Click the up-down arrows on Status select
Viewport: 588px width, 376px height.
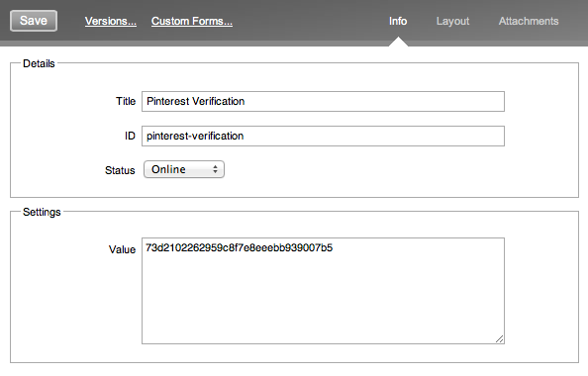tap(215, 169)
